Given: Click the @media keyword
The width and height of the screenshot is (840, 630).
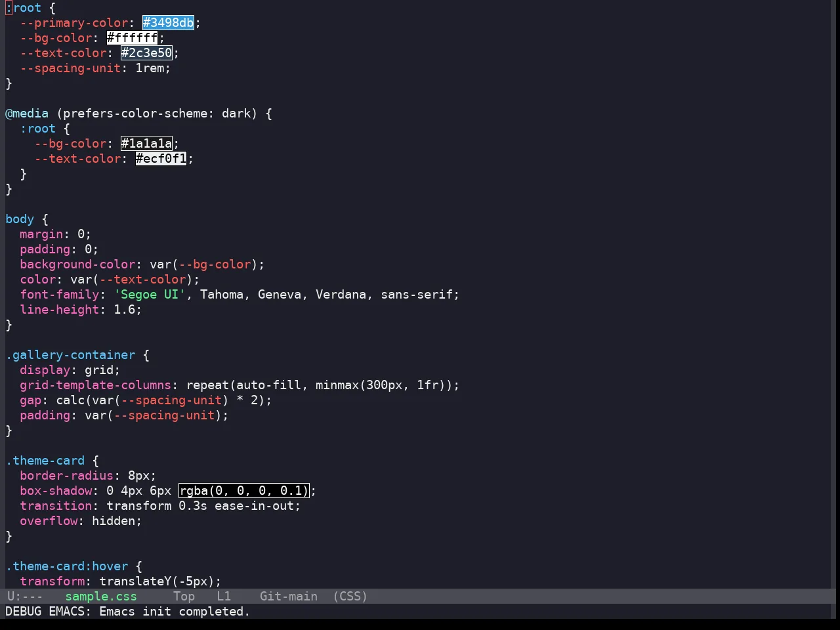Looking at the screenshot, I should 27,114.
